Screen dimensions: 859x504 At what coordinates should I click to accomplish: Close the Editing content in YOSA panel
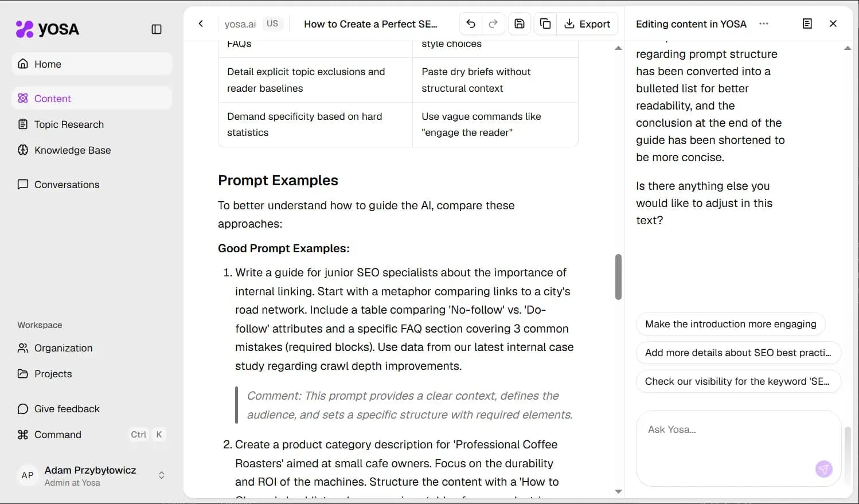[x=833, y=24]
